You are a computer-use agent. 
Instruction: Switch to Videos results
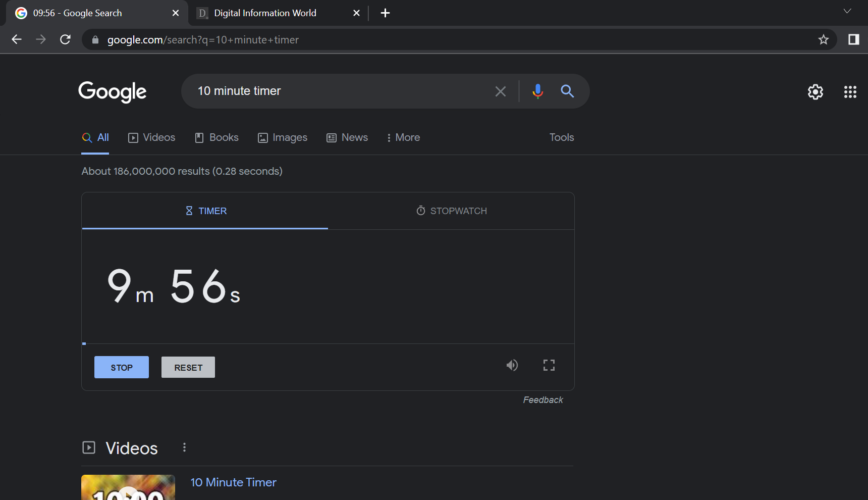tap(152, 137)
